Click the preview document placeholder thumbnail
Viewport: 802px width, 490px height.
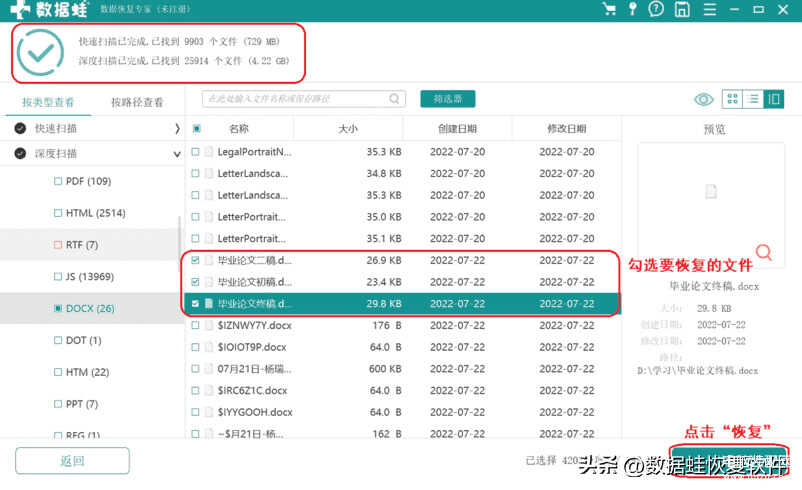[711, 192]
